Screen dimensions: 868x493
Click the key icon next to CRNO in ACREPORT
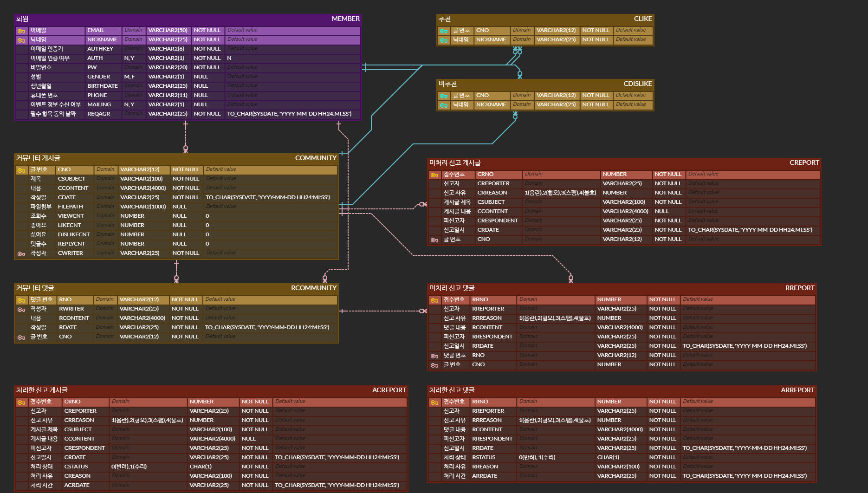(x=20, y=402)
